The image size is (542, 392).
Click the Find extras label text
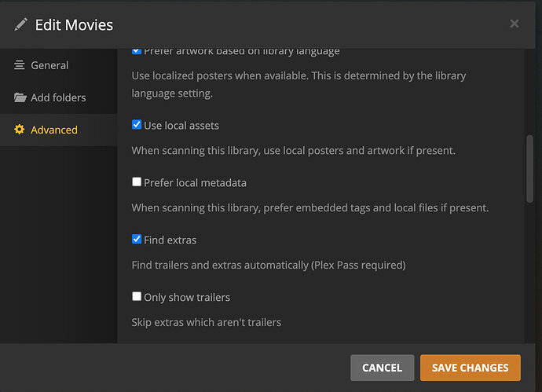(170, 240)
